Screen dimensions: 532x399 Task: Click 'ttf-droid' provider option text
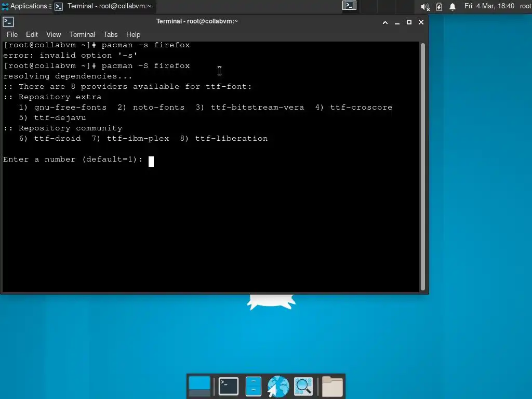(x=57, y=138)
